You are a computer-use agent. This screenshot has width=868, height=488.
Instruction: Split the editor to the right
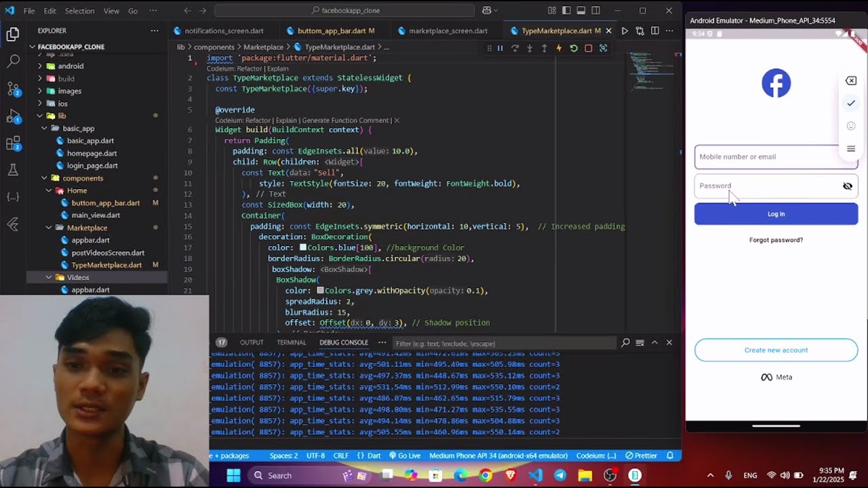[654, 30]
